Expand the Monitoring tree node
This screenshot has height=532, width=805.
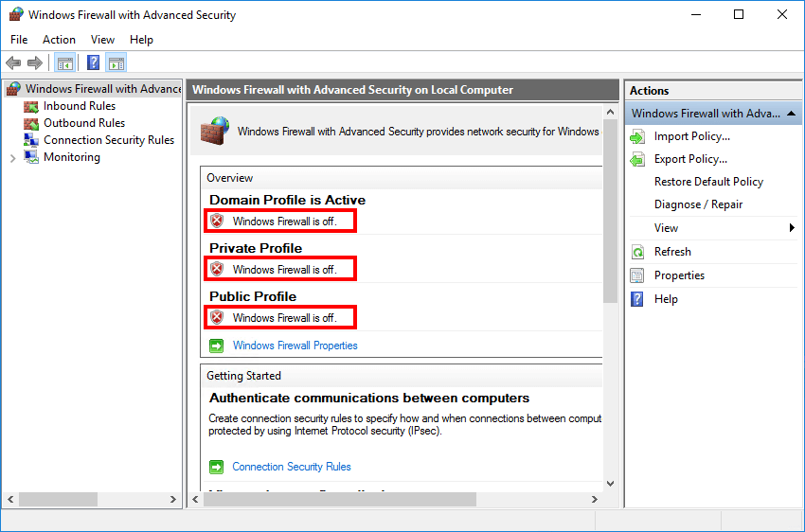pos(13,158)
